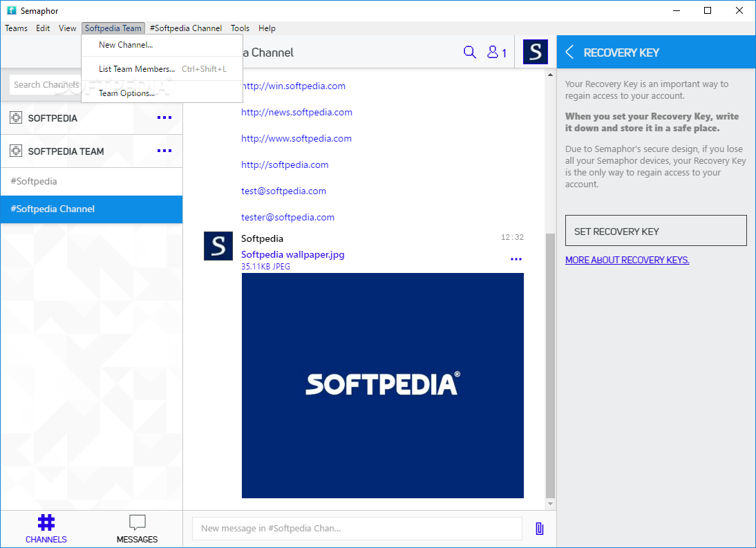Screen dimensions: 756x548
Task: Click Softpedia sender avatar in message
Action: (x=218, y=246)
